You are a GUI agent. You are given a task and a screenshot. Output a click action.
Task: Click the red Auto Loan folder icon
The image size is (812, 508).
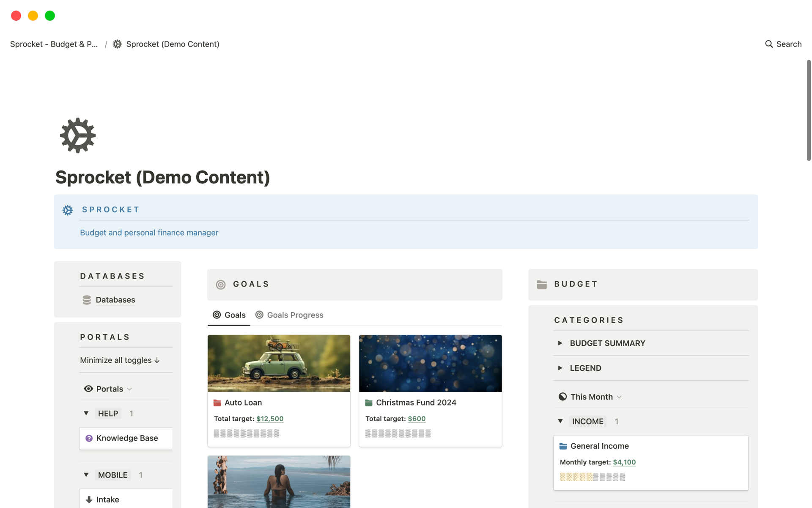(x=217, y=403)
